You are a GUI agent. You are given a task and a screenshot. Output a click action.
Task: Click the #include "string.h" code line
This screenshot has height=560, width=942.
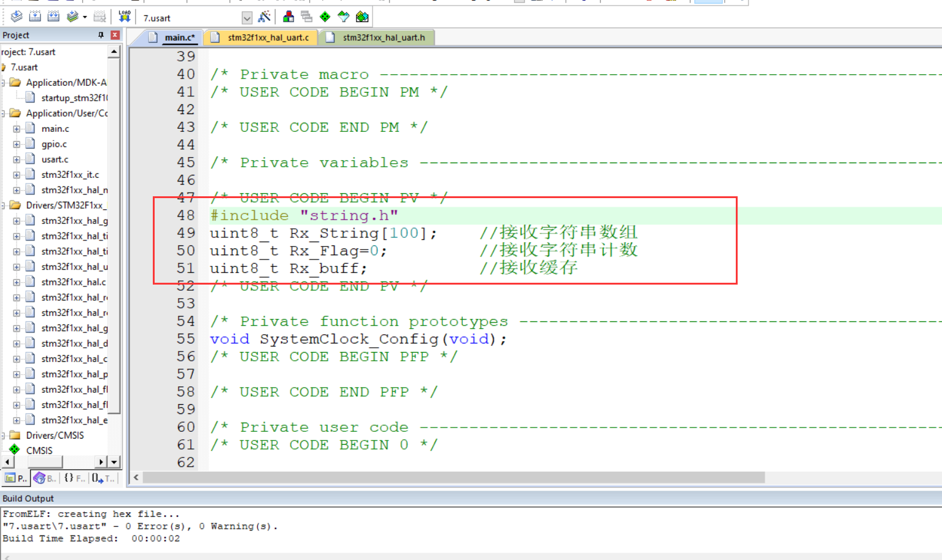pos(304,215)
